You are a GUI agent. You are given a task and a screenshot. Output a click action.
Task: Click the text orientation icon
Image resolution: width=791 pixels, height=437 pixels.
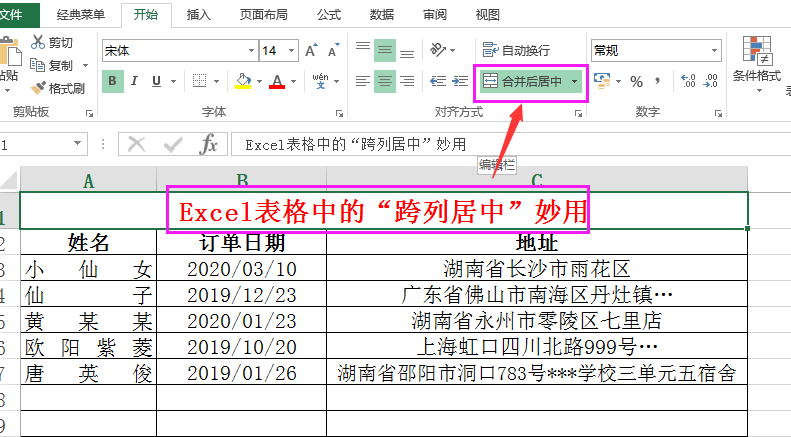tap(438, 50)
